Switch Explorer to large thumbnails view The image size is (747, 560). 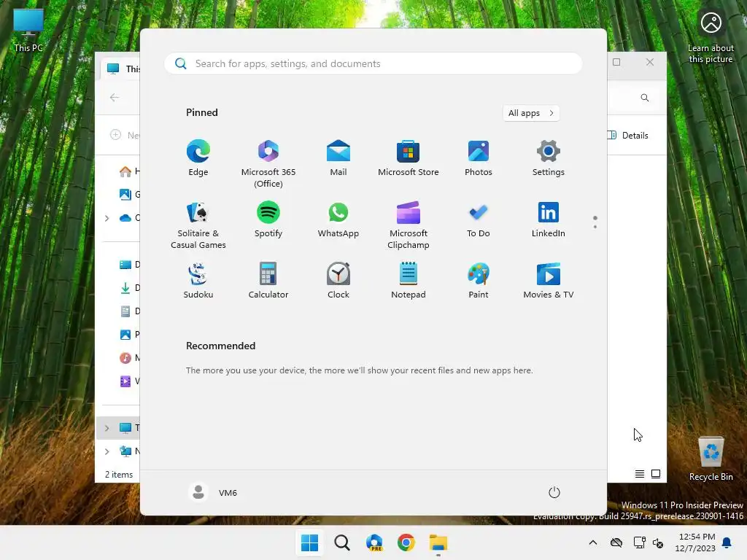(656, 474)
